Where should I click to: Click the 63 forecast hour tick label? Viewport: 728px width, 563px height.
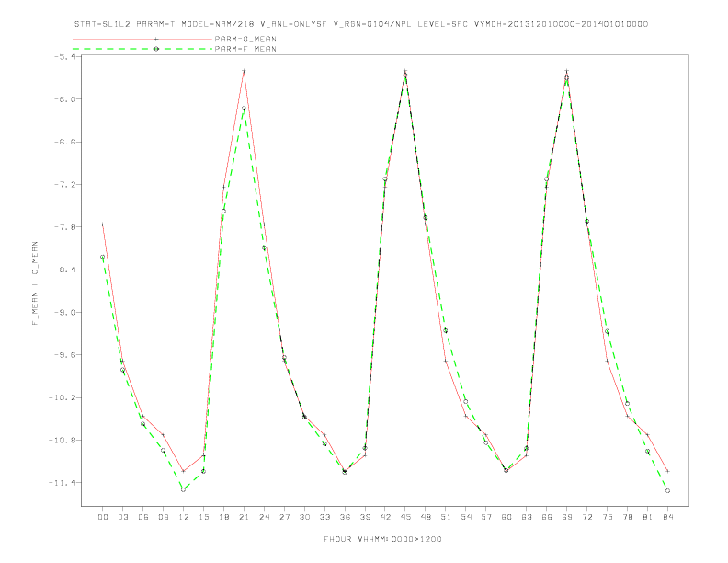[527, 517]
